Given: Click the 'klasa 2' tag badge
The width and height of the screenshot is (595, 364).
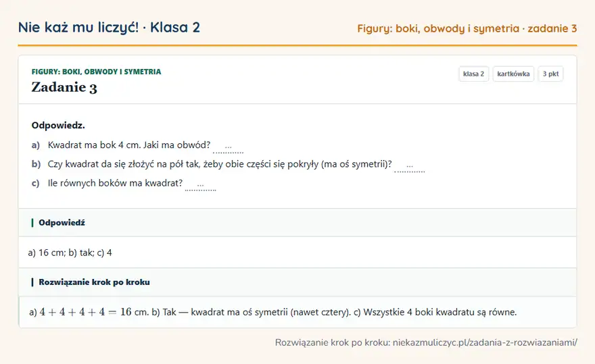Looking at the screenshot, I should pos(473,74).
